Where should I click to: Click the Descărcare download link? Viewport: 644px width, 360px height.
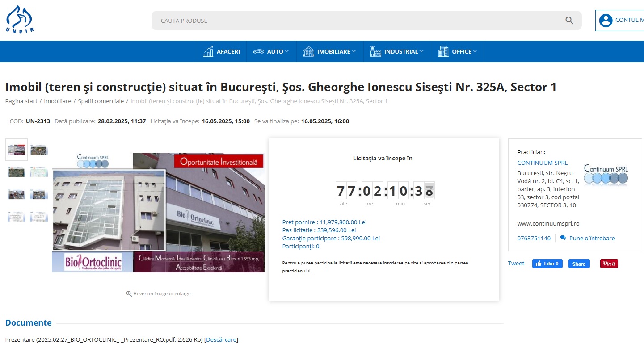click(221, 340)
